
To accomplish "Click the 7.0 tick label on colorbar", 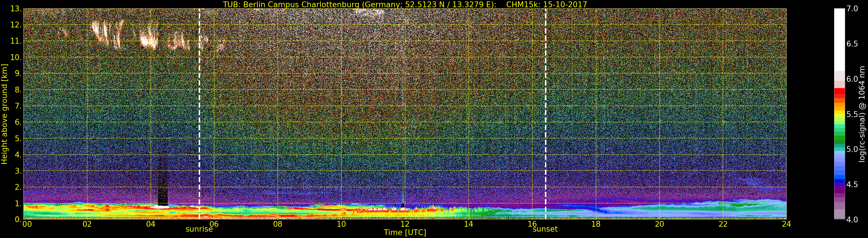I will tap(852, 9).
